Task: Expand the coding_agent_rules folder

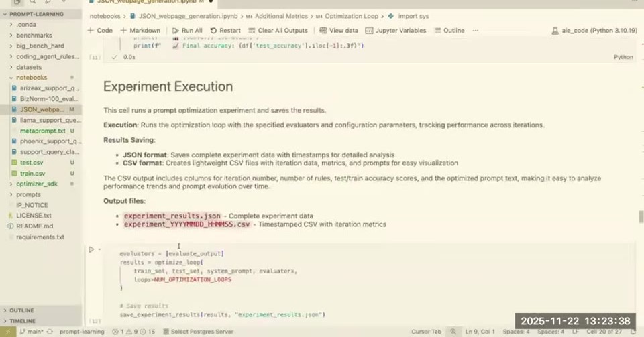Action: (x=41, y=56)
